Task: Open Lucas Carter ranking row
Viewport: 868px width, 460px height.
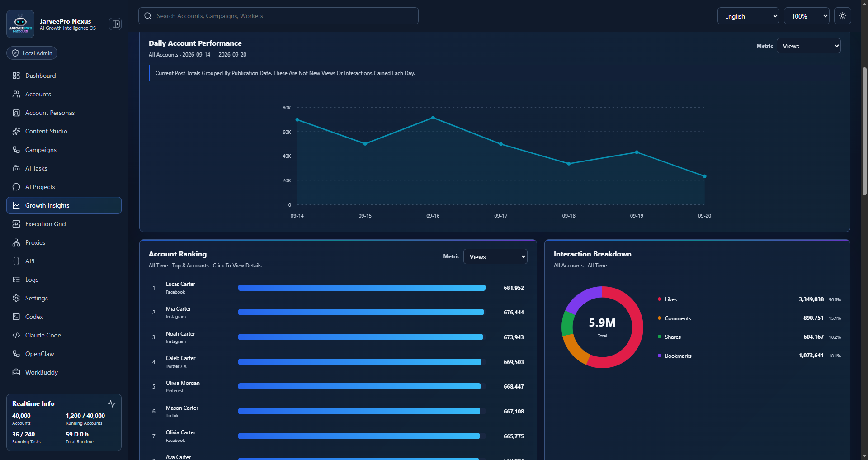Action: click(338, 288)
